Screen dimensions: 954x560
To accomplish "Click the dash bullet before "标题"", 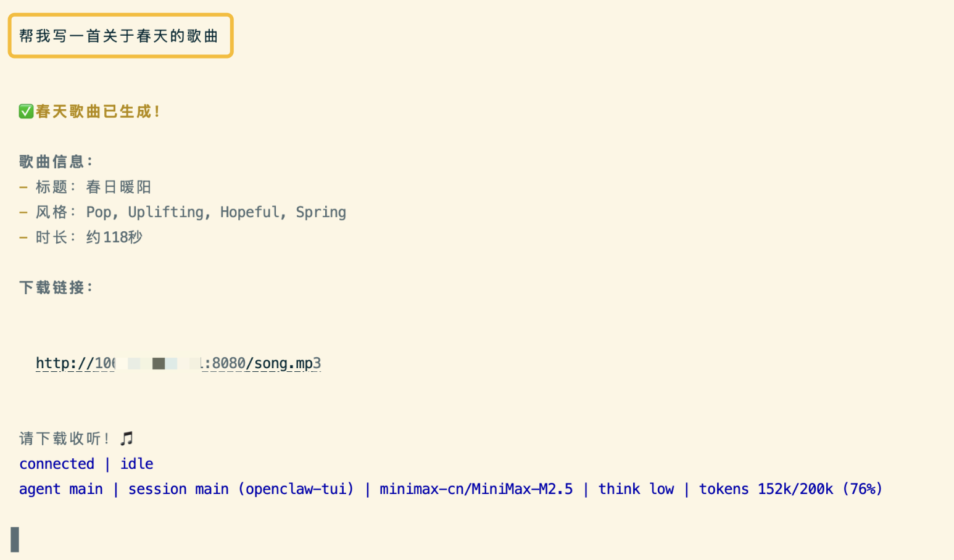I will coord(23,187).
